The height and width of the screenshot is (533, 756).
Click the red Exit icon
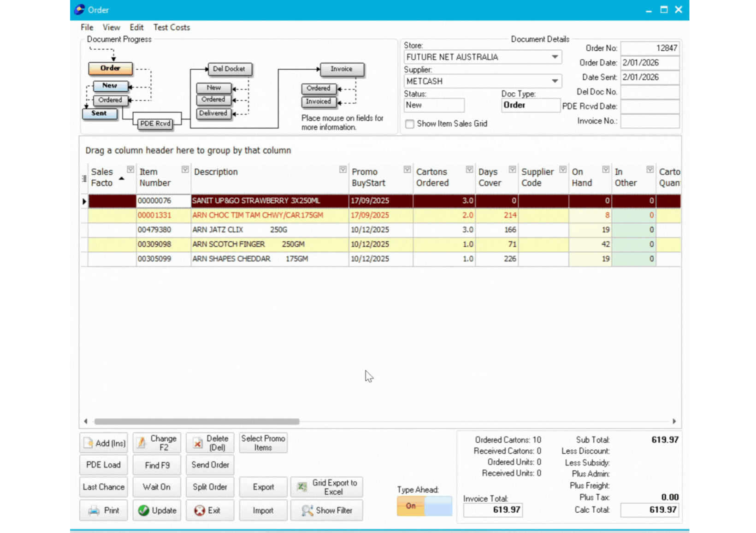(199, 510)
